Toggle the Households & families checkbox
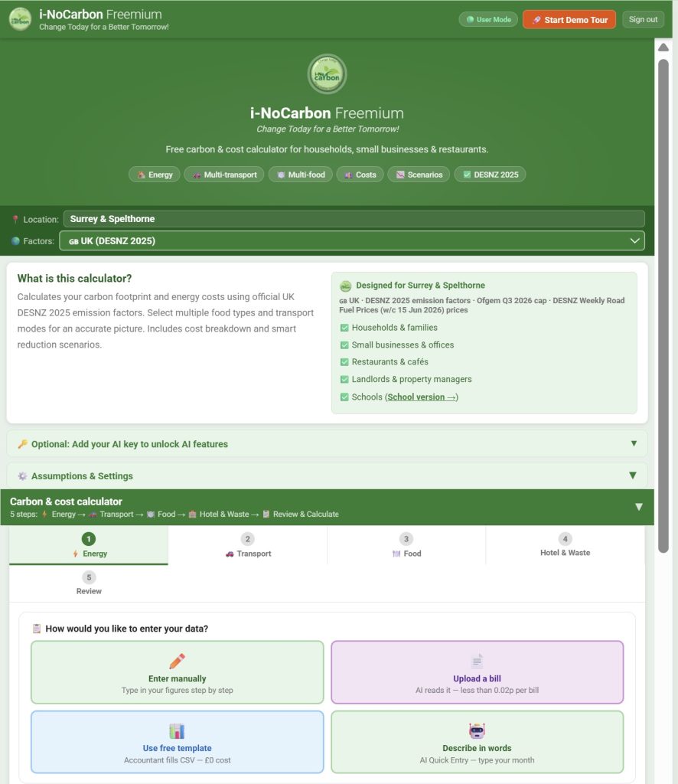678x784 pixels. pyautogui.click(x=344, y=328)
